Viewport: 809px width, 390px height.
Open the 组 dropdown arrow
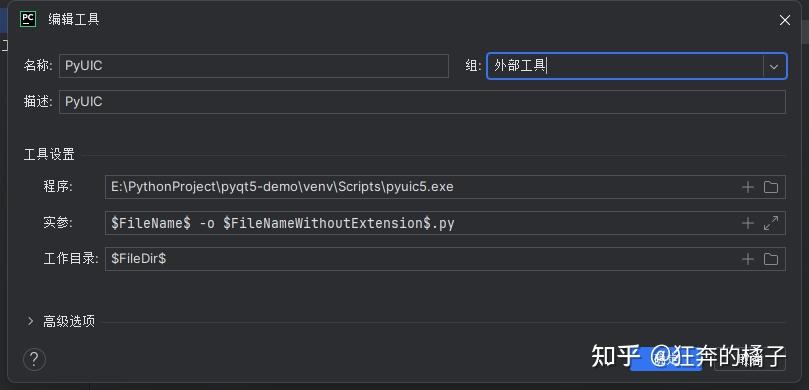[774, 66]
